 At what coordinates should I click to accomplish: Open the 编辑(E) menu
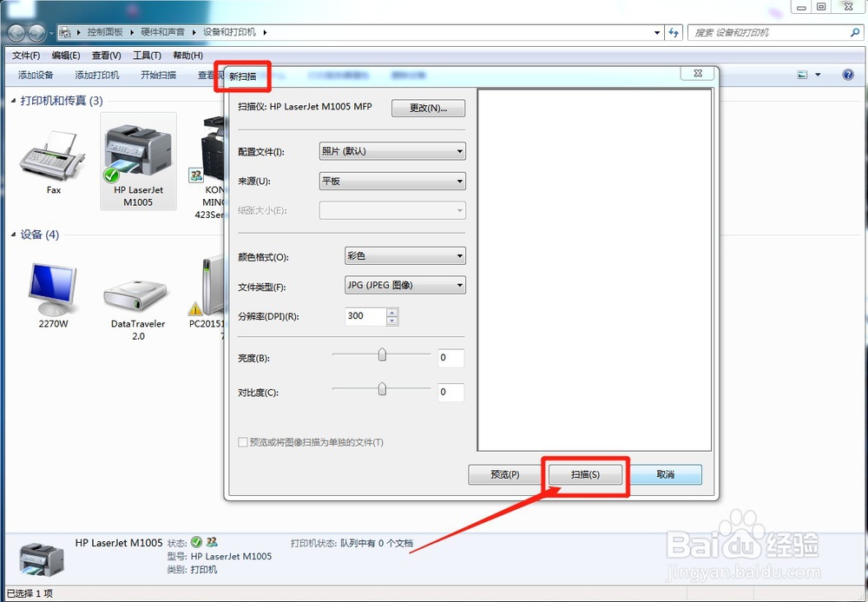pos(66,56)
